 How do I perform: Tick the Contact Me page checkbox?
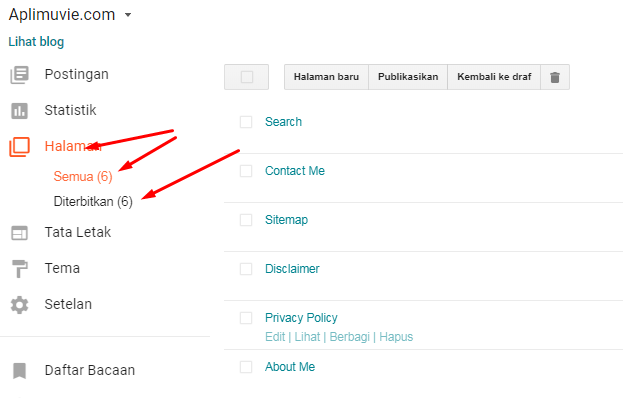(246, 171)
